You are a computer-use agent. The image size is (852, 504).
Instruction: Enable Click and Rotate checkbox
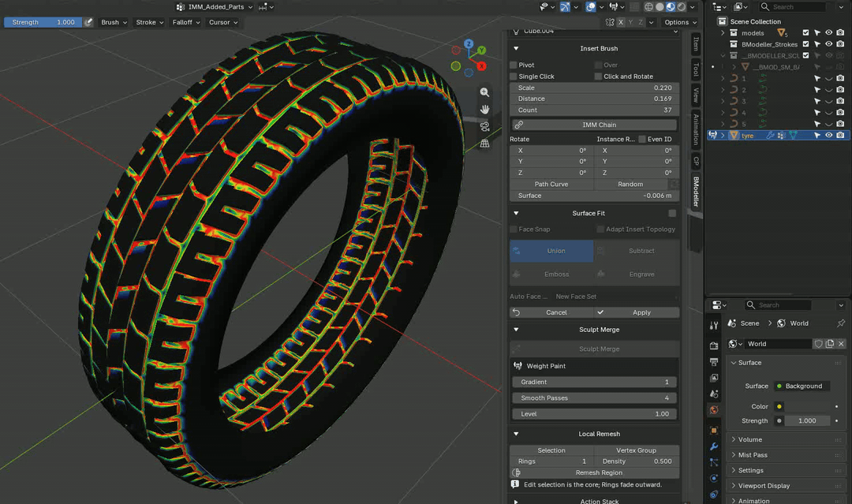click(598, 77)
